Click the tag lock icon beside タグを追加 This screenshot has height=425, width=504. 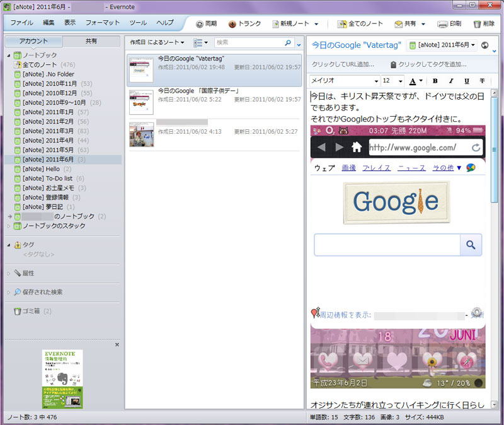point(393,65)
